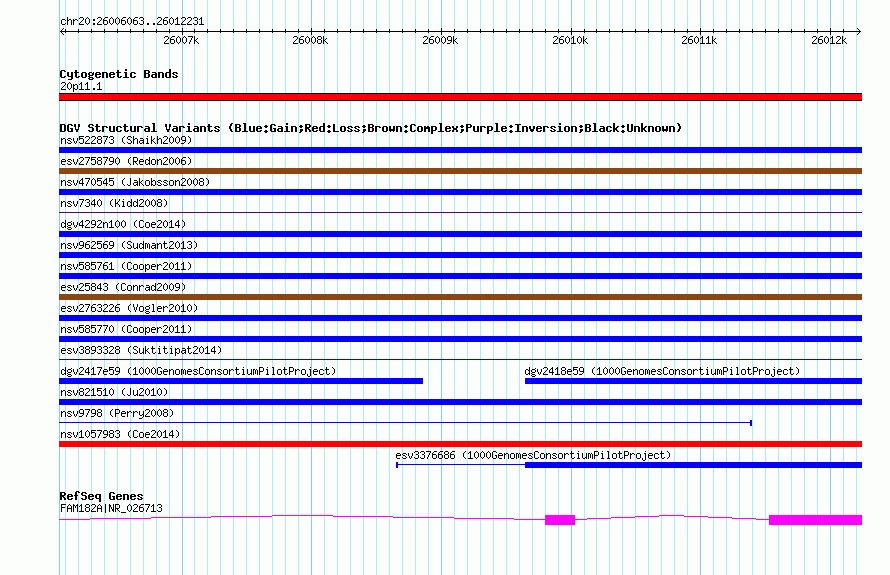Select the red loss bar of nsv1057983
Image resolution: width=890 pixels, height=575 pixels.
coord(460,444)
